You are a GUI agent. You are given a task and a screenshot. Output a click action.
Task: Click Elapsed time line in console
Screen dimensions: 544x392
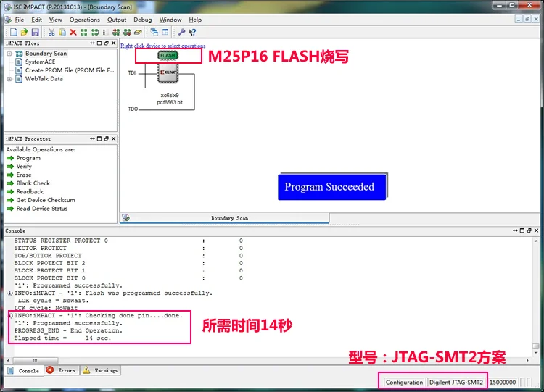tap(62, 338)
